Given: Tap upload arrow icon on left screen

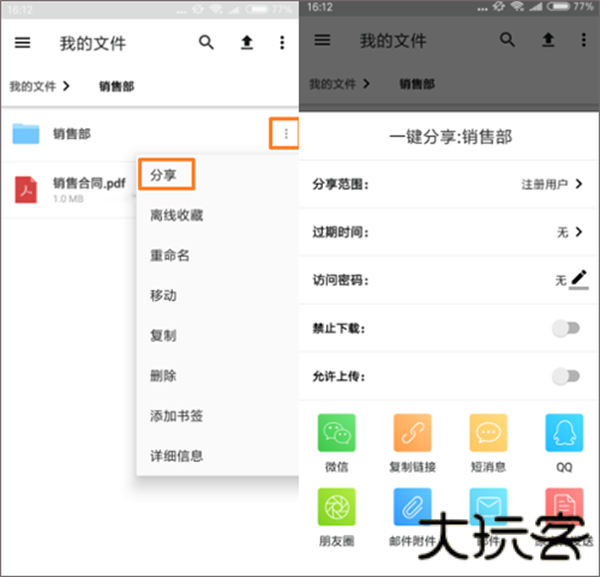Looking at the screenshot, I should [247, 42].
